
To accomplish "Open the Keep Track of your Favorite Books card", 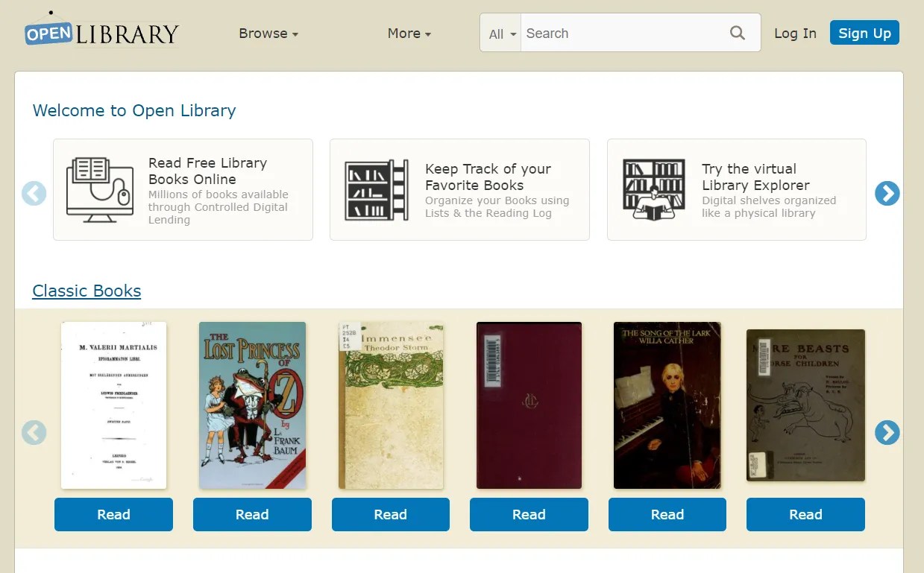I will (x=459, y=190).
